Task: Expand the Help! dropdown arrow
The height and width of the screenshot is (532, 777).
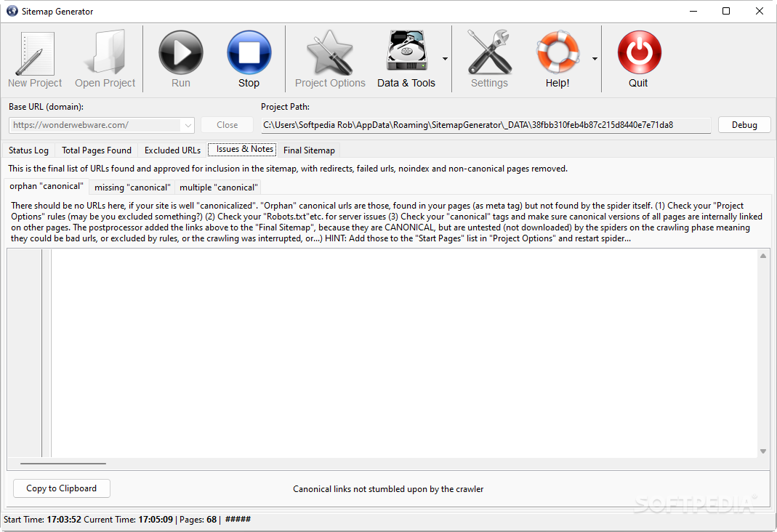Action: click(595, 59)
